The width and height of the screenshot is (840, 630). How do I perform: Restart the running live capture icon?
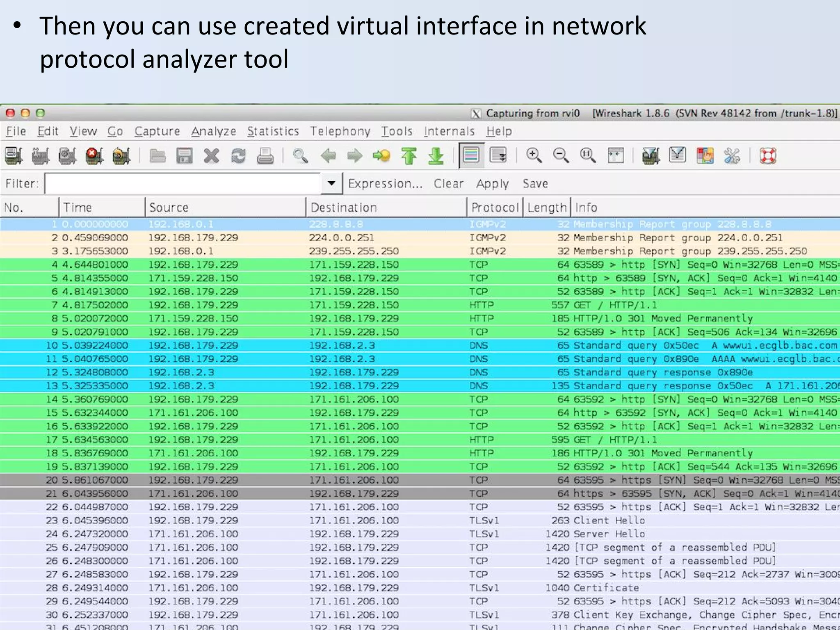point(121,156)
